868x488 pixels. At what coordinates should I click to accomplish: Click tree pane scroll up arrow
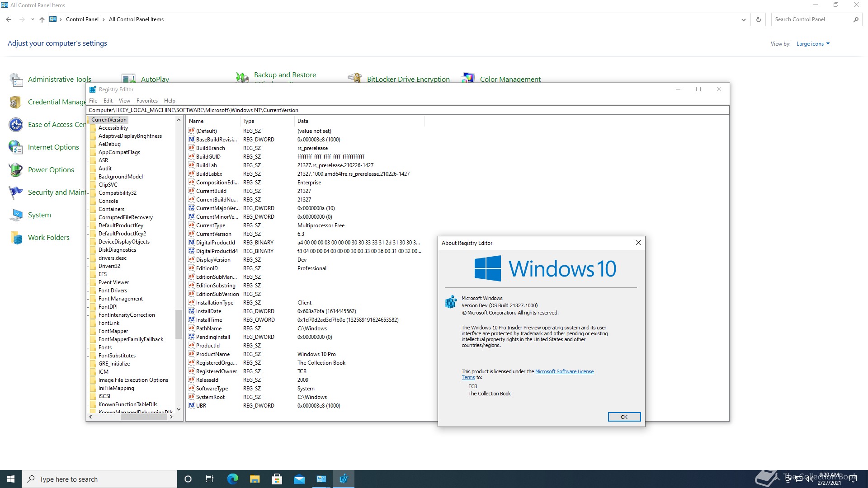pos(179,120)
